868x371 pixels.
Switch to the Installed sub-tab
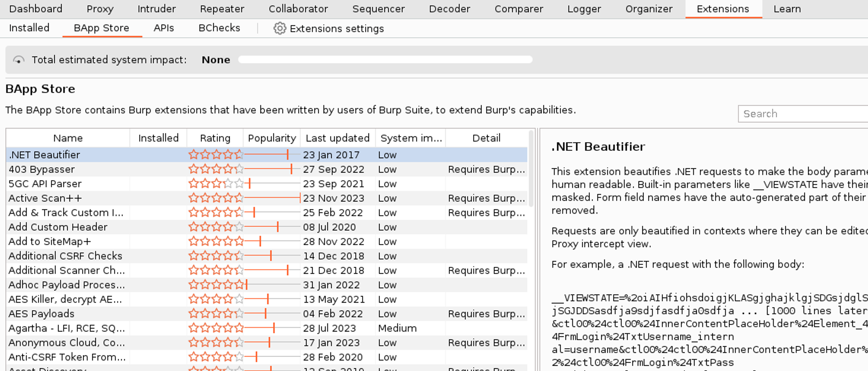pos(29,28)
